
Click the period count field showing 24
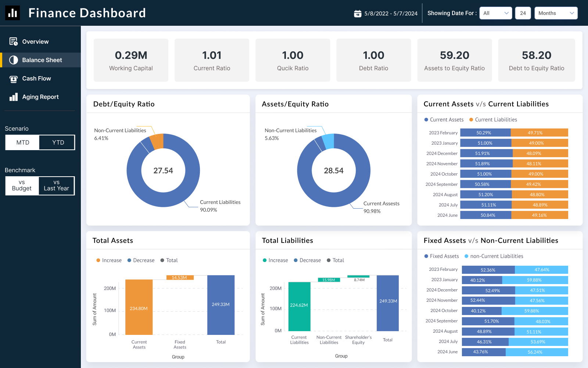(x=523, y=13)
